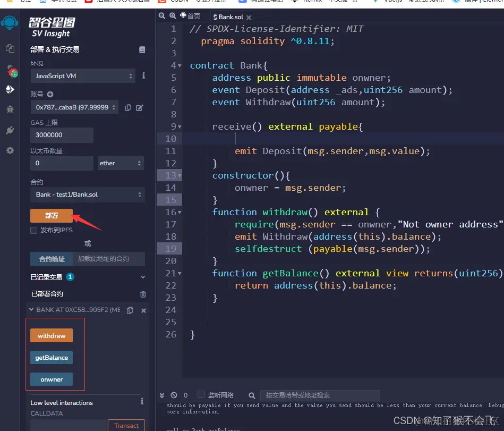
Task: Click the pragma solidity ^0.8.11 line
Action: pos(268,41)
